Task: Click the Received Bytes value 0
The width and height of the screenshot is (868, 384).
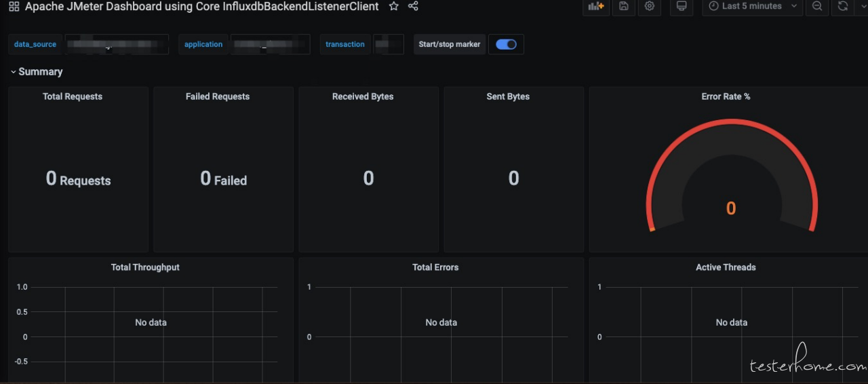Action: tap(368, 178)
